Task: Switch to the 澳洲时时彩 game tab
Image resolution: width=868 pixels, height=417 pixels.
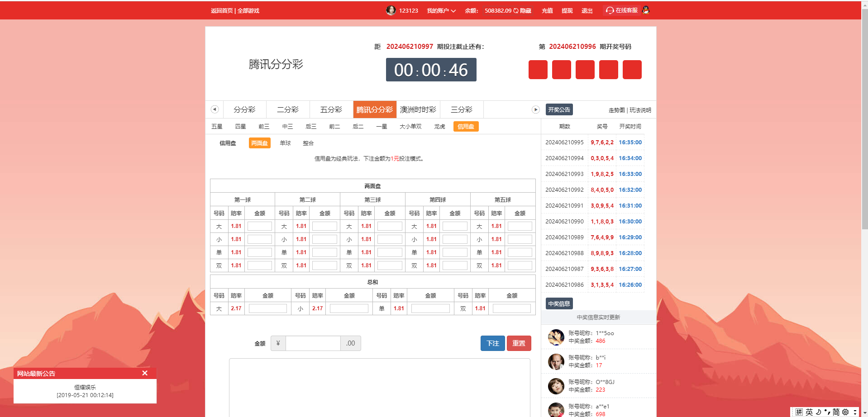Action: pos(418,109)
